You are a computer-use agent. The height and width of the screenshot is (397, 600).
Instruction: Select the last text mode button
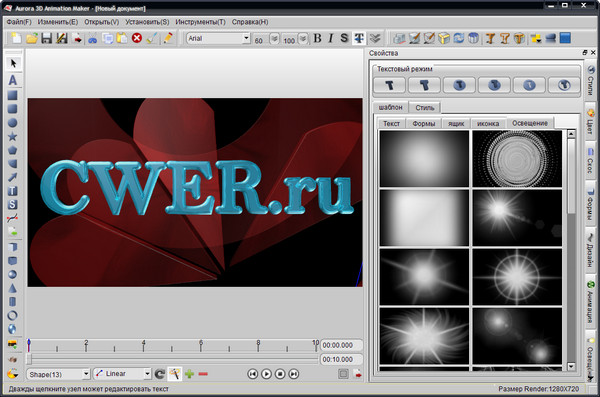[x=564, y=85]
